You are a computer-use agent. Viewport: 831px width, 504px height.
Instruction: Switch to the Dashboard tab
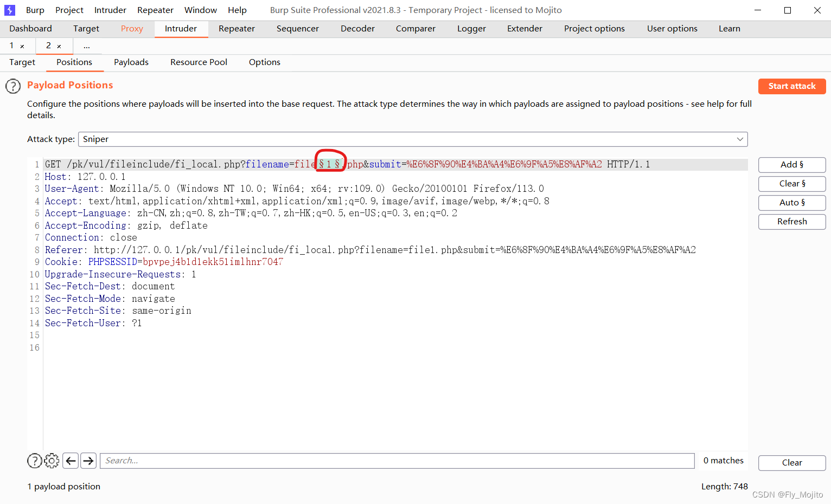coord(31,29)
